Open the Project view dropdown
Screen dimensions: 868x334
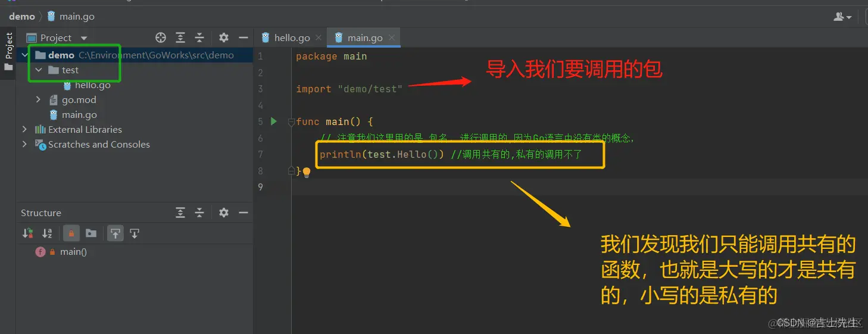[83, 38]
